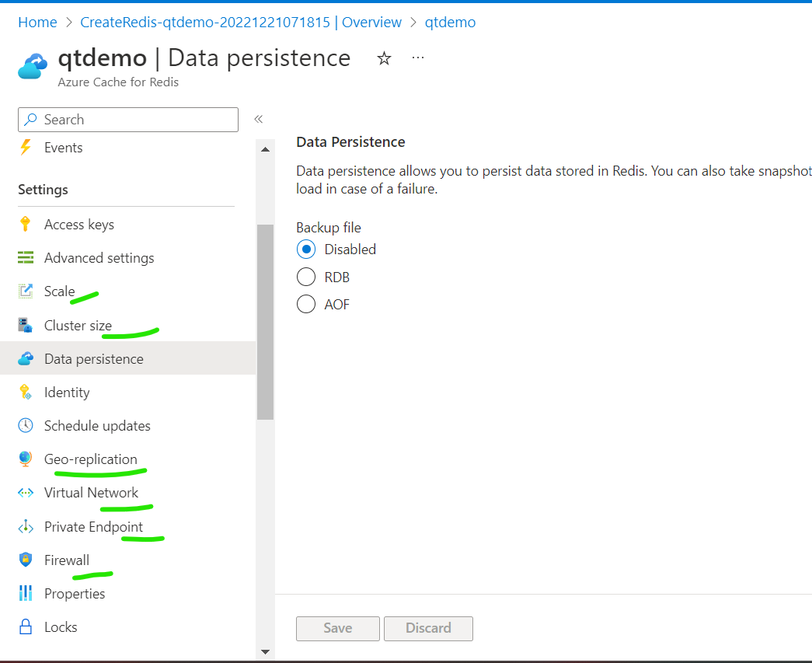812x663 pixels.
Task: Open the more options ellipsis in header
Action: click(x=418, y=58)
